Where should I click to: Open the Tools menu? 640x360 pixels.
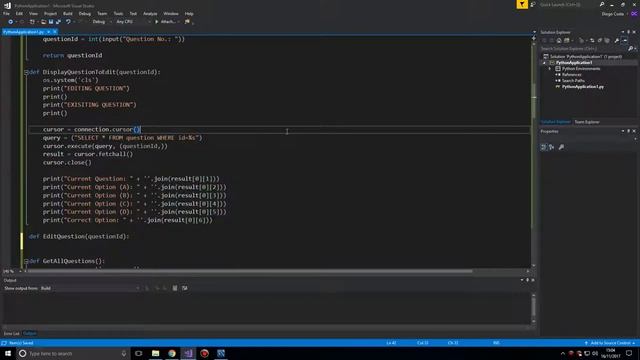click(x=118, y=13)
